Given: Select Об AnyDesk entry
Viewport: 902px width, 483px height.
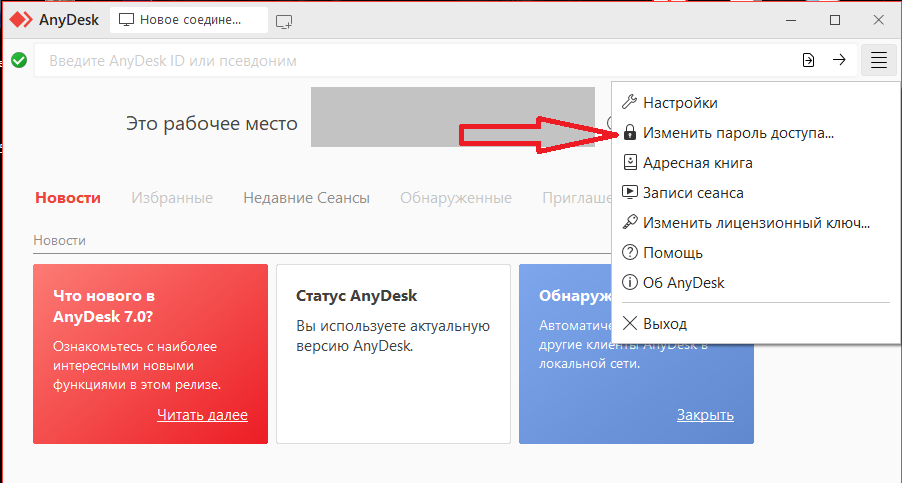Looking at the screenshot, I should 683,283.
